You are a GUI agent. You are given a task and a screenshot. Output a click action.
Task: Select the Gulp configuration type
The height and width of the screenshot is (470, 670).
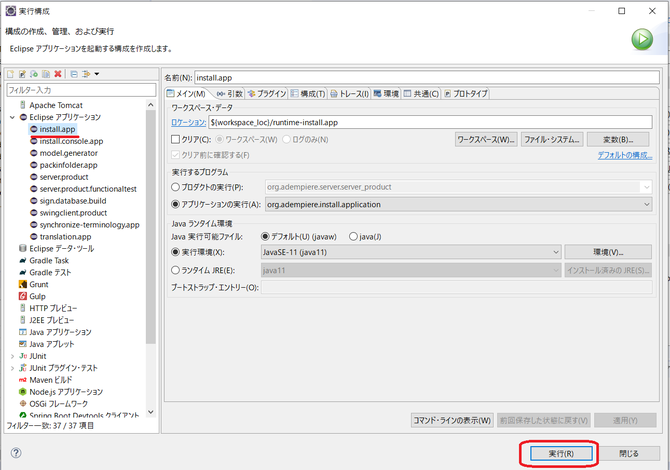click(32, 297)
